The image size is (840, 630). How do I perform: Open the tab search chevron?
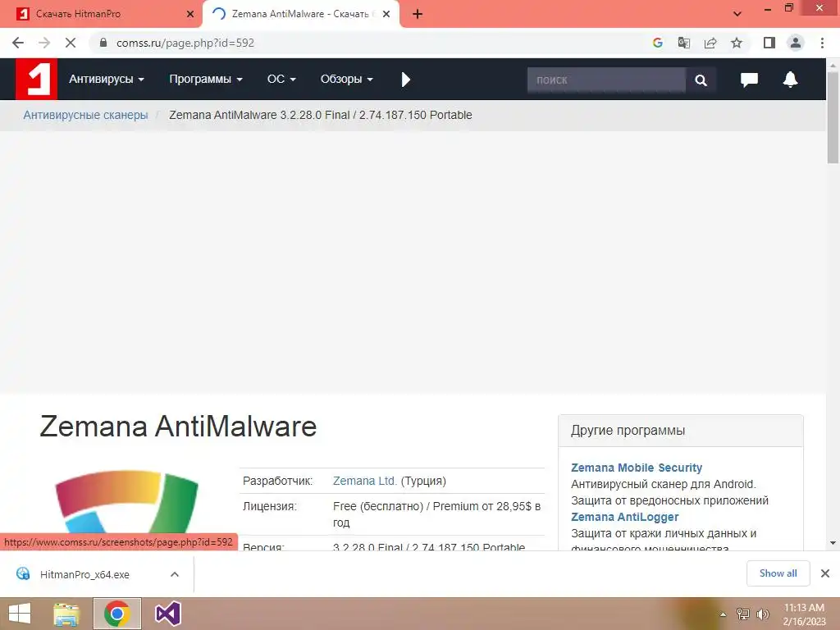(737, 14)
